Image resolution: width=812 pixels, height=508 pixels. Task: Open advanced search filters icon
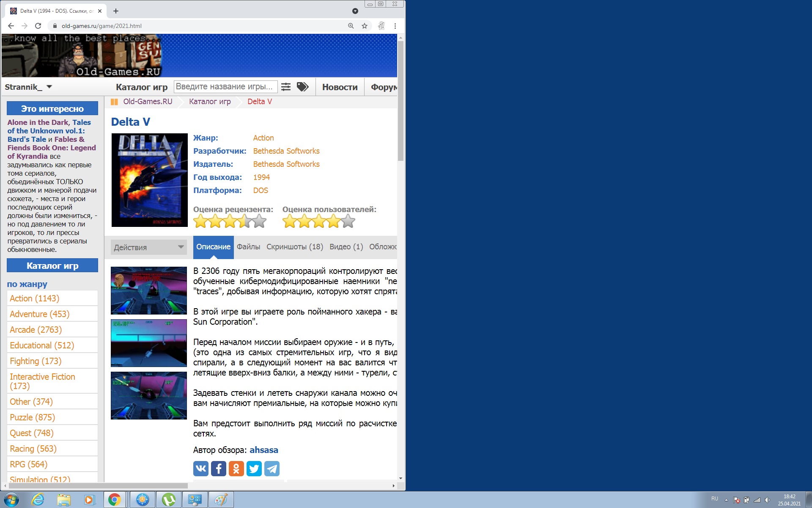286,87
